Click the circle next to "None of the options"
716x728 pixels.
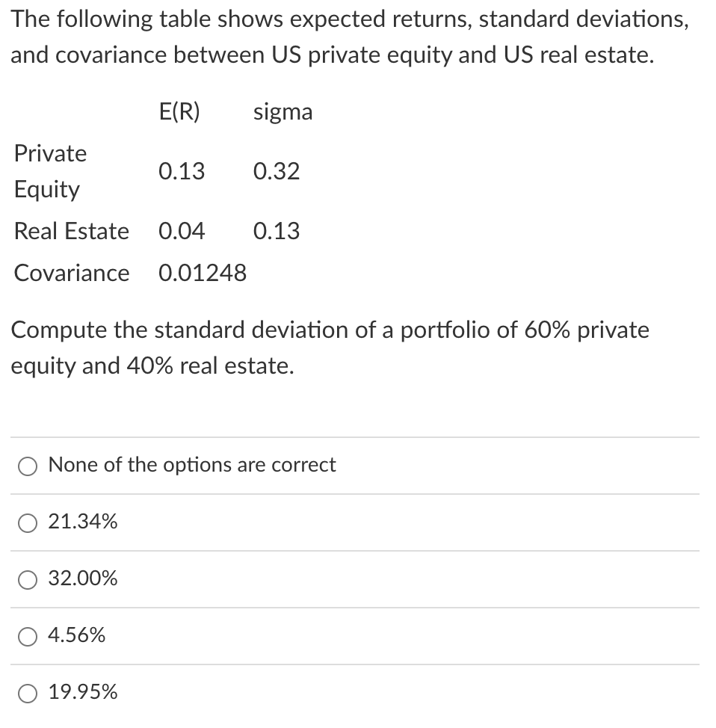(x=28, y=465)
